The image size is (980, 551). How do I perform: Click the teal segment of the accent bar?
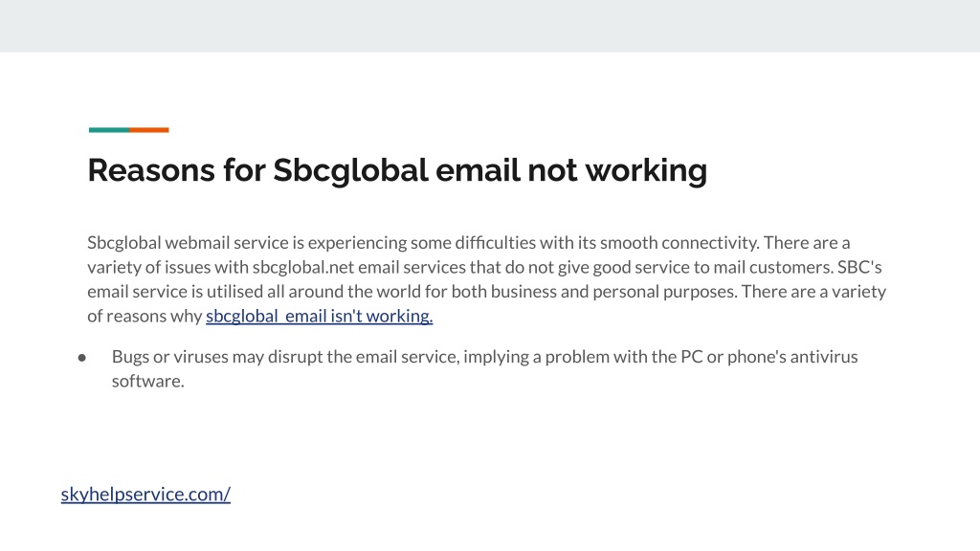click(x=109, y=130)
